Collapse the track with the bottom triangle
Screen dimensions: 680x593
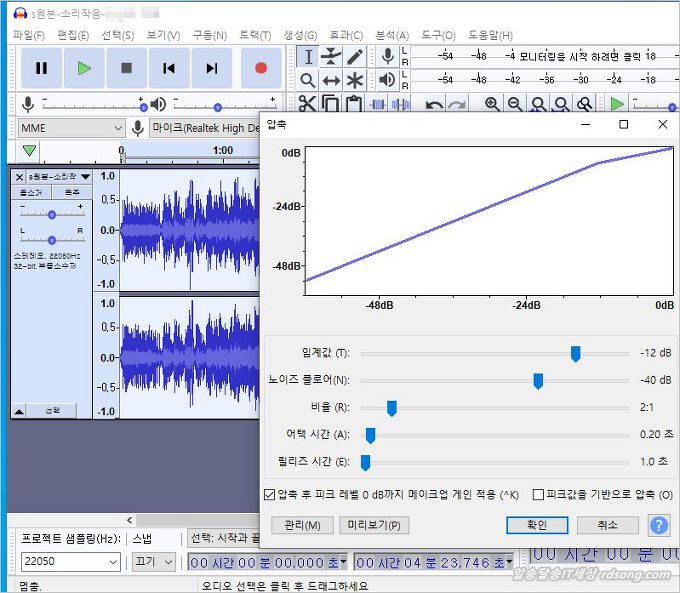pyautogui.click(x=19, y=411)
